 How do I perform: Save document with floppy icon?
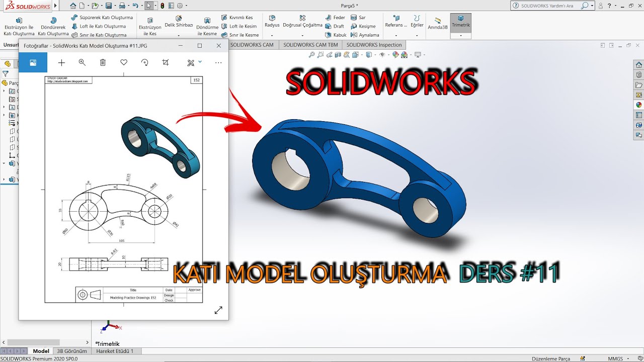pos(108,6)
